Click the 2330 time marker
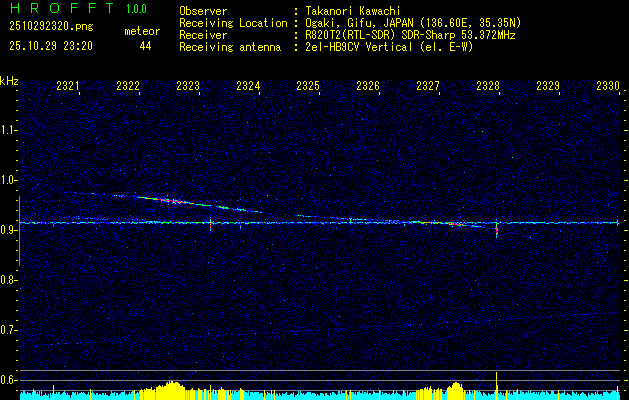Image resolution: width=629 pixels, height=400 pixels. (x=608, y=85)
